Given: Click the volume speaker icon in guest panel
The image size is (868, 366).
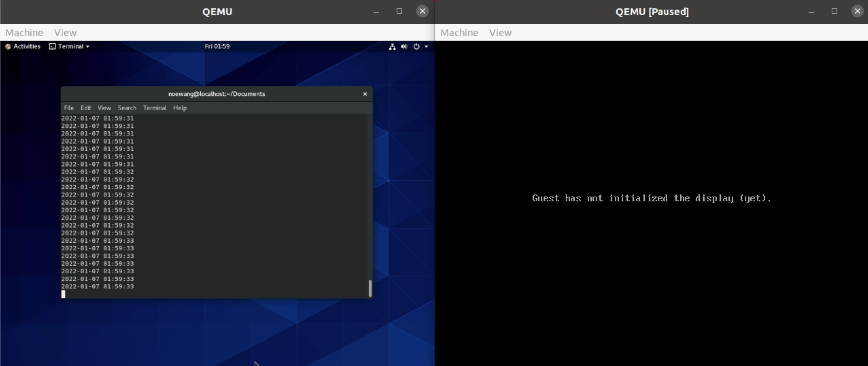Looking at the screenshot, I should pos(404,47).
